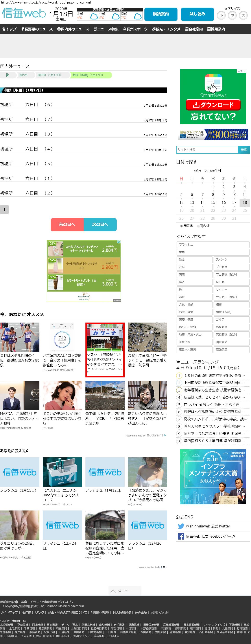The width and height of the screenshot is (251, 644).
Task: Select the large (大) font size button
Action: point(243,15)
